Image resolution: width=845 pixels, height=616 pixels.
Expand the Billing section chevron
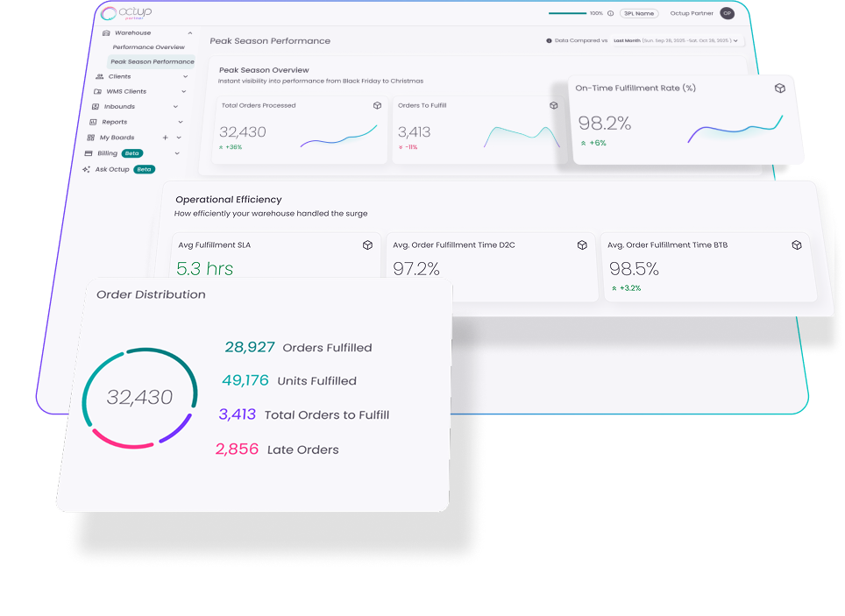pos(177,153)
